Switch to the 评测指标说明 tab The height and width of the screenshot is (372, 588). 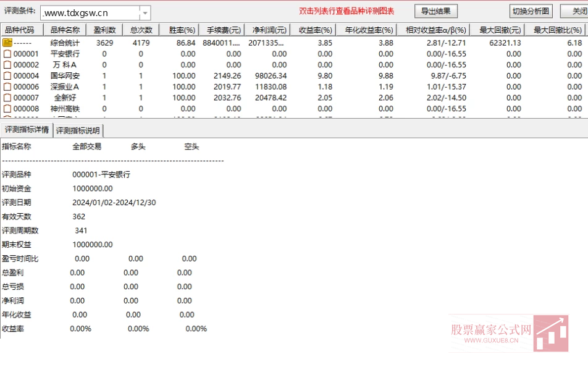(77, 130)
